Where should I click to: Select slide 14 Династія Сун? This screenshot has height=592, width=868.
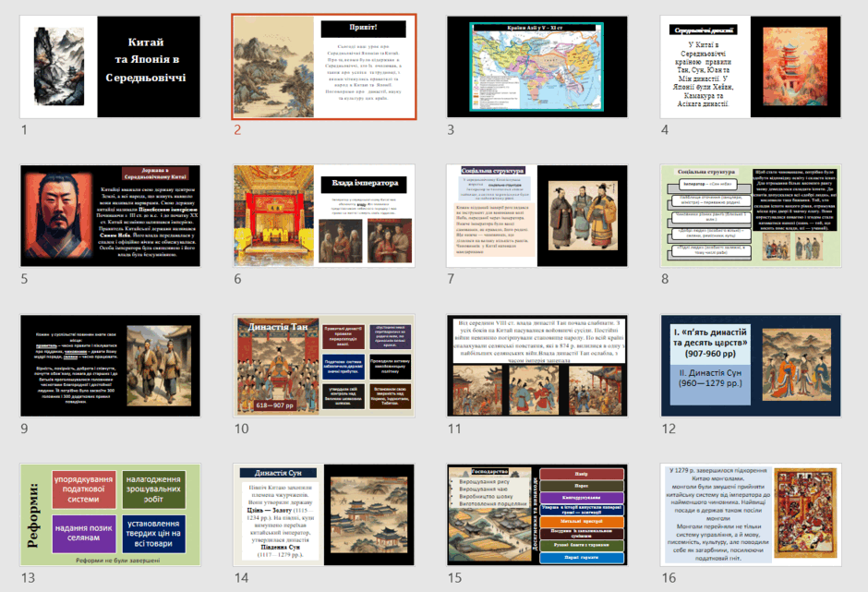[324, 514]
